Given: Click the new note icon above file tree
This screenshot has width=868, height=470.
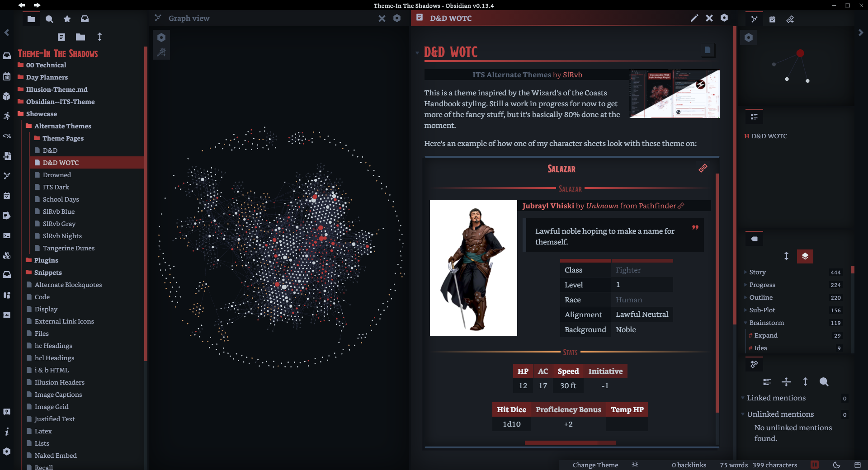Looking at the screenshot, I should click(61, 37).
